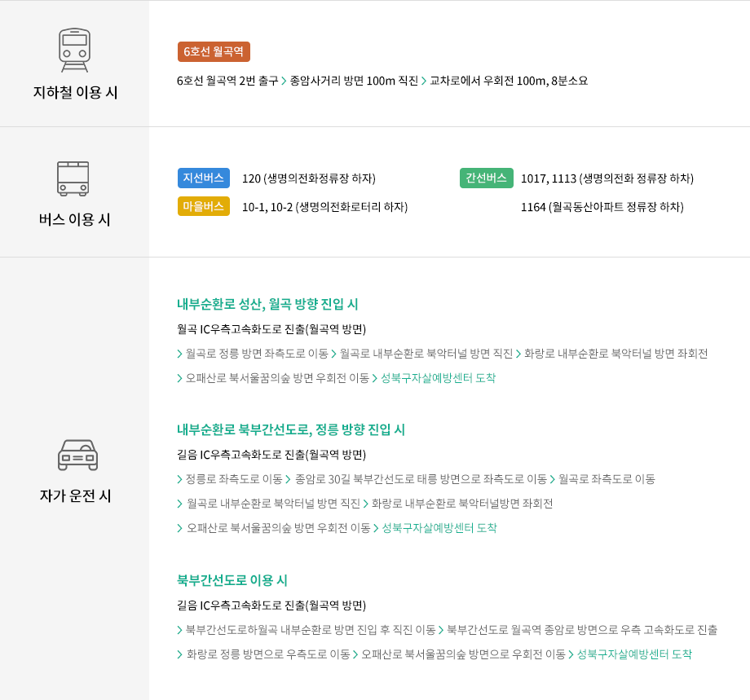
Task: Open heading 내부순환로 성산, 월곡 방향 진입 시
Action: tap(267, 304)
